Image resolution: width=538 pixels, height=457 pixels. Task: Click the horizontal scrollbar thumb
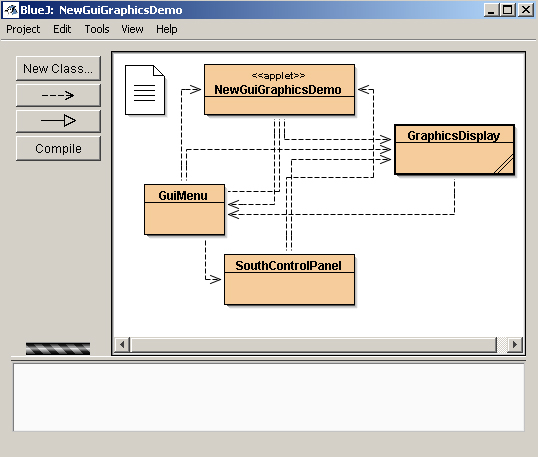313,344
